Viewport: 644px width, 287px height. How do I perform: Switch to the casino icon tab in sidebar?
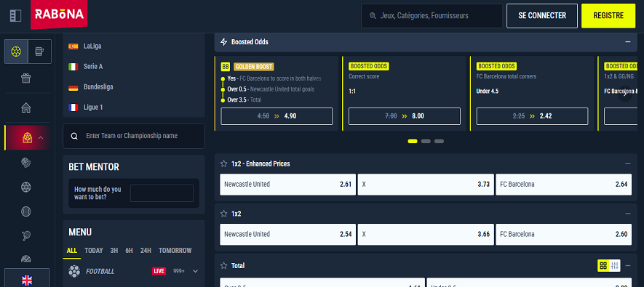40,52
